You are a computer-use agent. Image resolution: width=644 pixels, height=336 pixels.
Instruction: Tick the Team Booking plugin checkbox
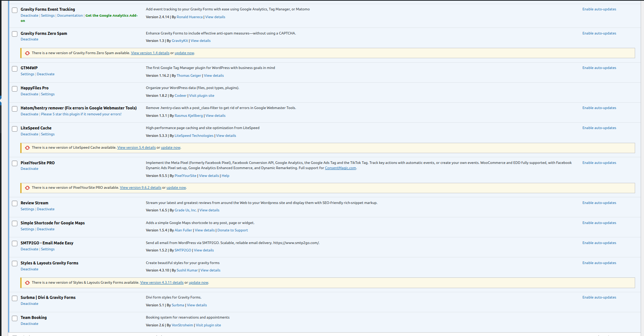[x=15, y=318]
